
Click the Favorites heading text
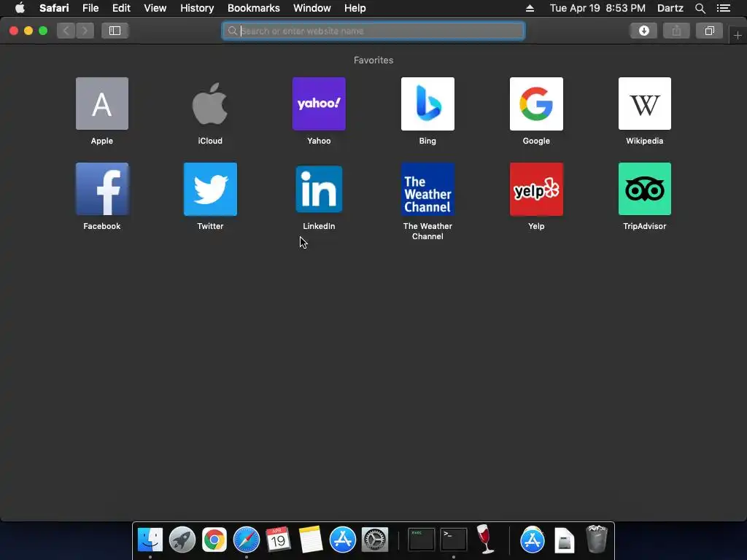point(373,60)
